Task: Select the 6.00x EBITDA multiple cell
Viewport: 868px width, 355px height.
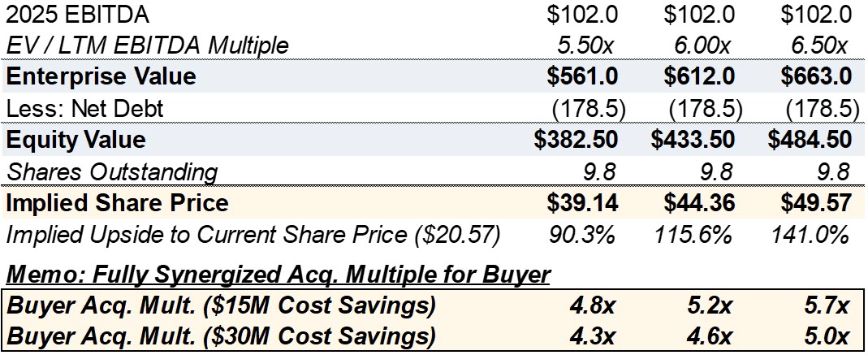Action: pos(699,45)
